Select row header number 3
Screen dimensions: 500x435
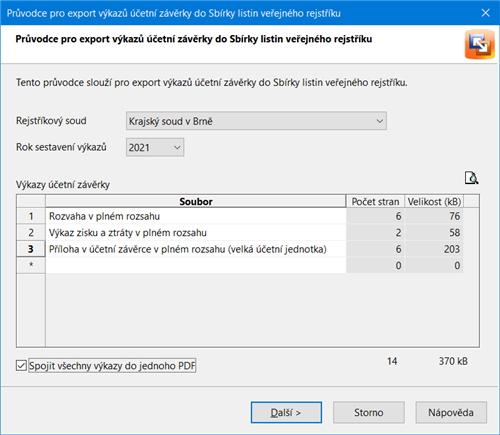pos(31,249)
